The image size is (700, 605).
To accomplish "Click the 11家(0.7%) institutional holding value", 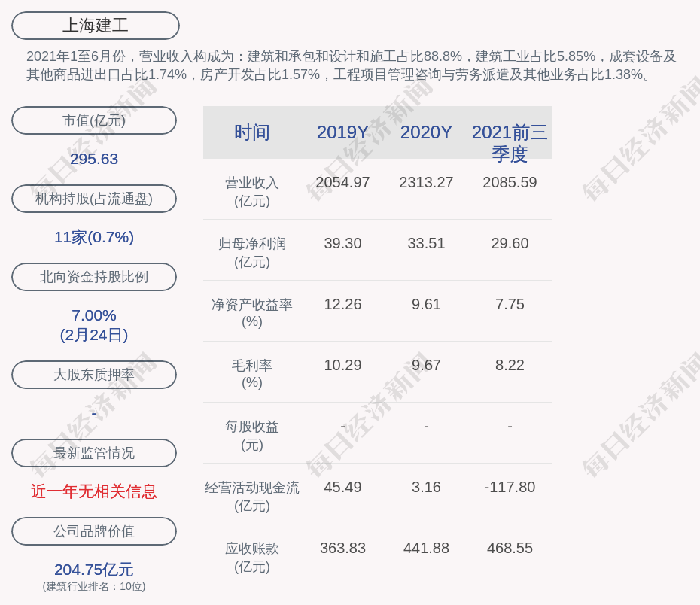I will [94, 237].
